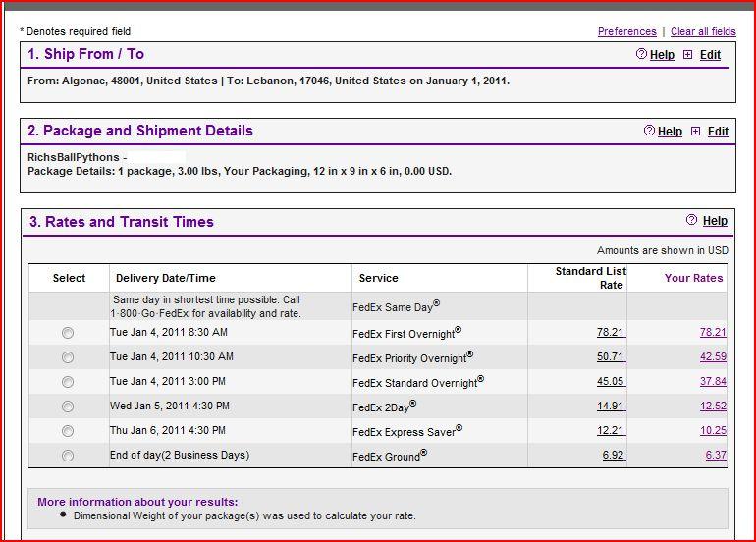Click the plus icon beside Edit in Ship From / To
Screen dimensions: 756x542
point(687,54)
